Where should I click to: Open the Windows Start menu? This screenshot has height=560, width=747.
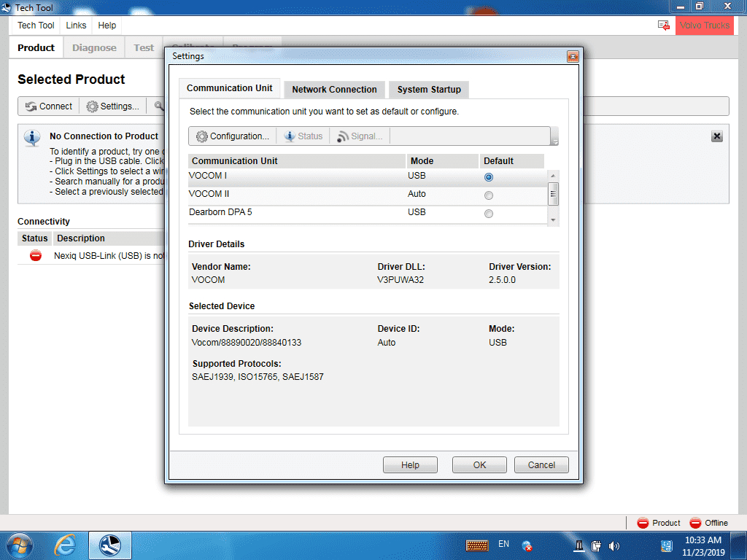[20, 545]
